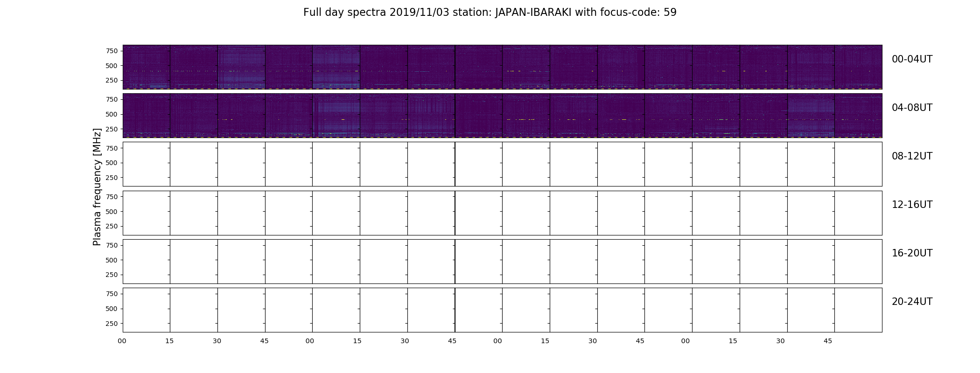The height and width of the screenshot is (373, 980).
Task: Click the '750' tick of the 08-12UT row
Action: [x=111, y=148]
